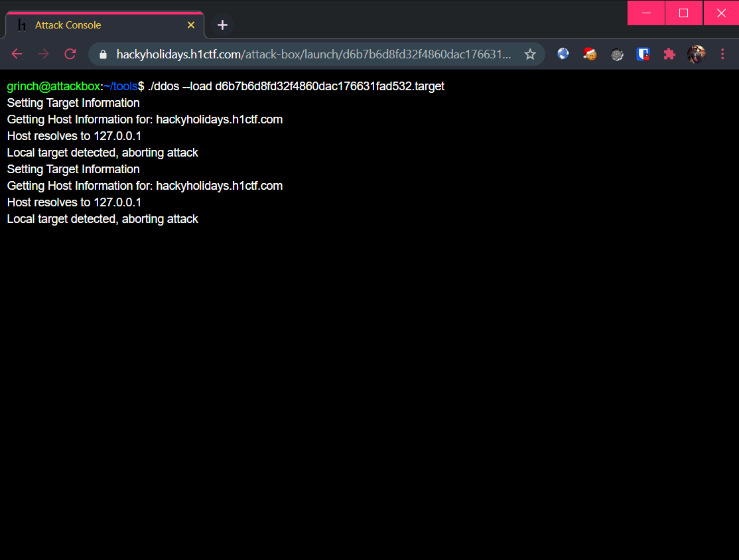The width and height of the screenshot is (739, 560).
Task: Maximize the browser window
Action: pyautogui.click(x=683, y=13)
